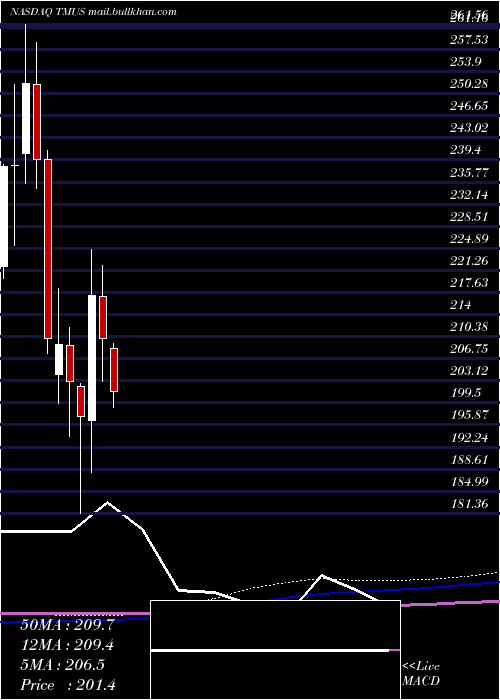The image size is (500, 700).
Task: Click the 235.77 price axis label
Action: pyautogui.click(x=469, y=172)
